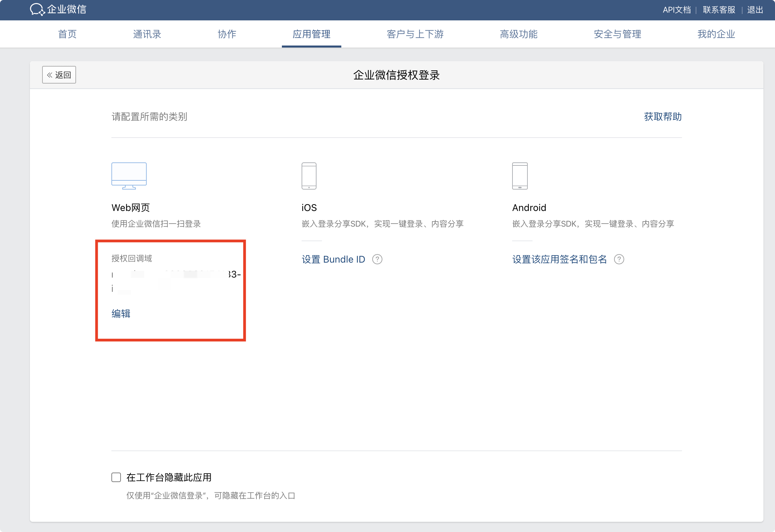775x532 pixels.
Task: Open the 协作 tab
Action: tap(227, 34)
